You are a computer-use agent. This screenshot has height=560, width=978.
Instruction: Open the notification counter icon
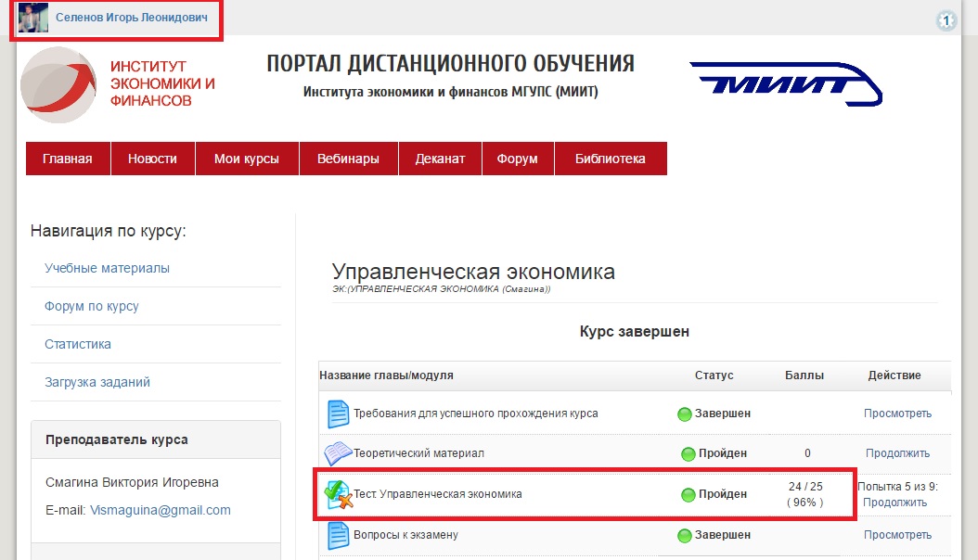click(946, 20)
